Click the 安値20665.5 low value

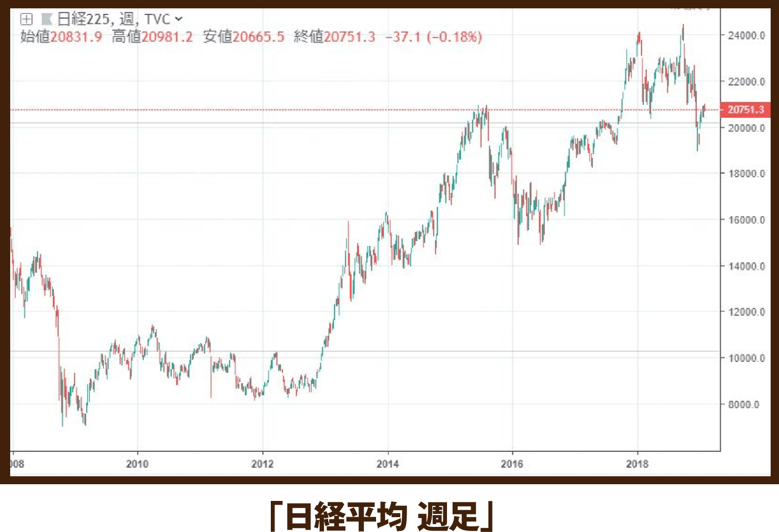tap(244, 37)
